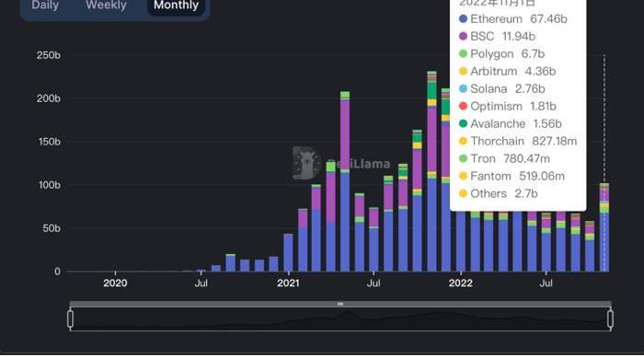
Task: Click the right range slider handle
Action: [x=610, y=319]
